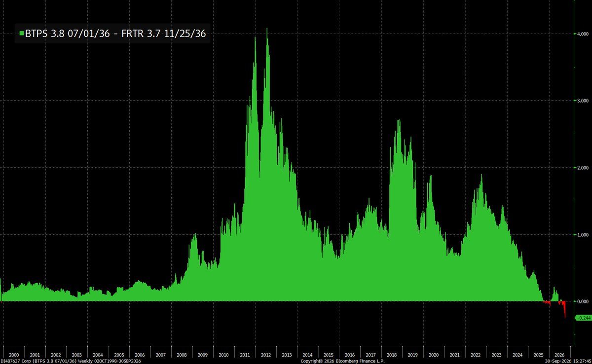This screenshot has width=592, height=364.
Task: Click the 2019 year label on x-axis
Action: point(412,355)
